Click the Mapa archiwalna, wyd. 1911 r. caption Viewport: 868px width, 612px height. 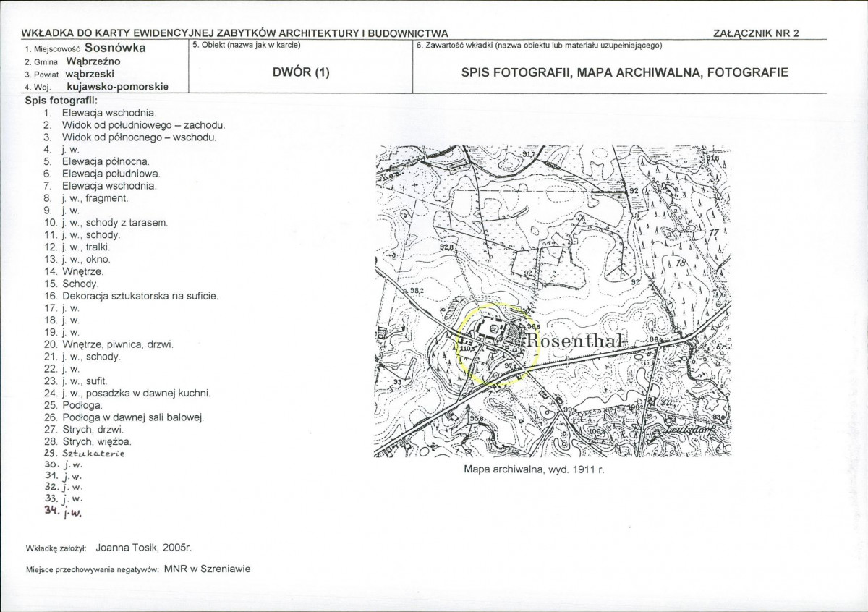coord(533,469)
